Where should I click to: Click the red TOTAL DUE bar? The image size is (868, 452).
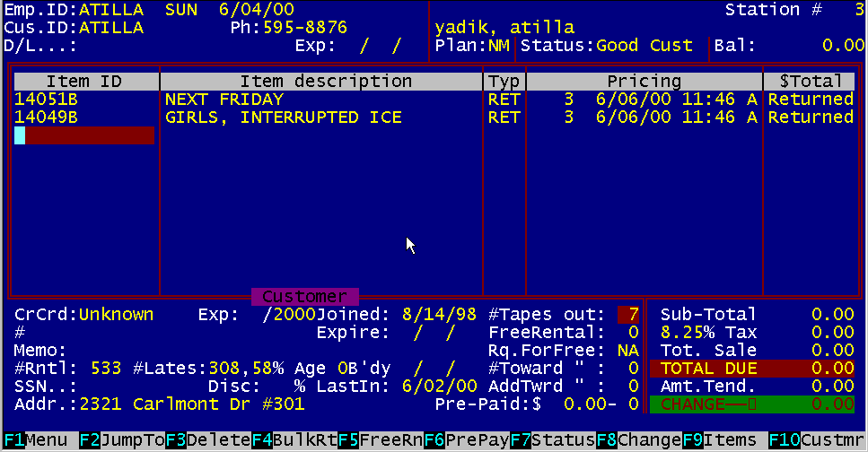click(x=750, y=369)
